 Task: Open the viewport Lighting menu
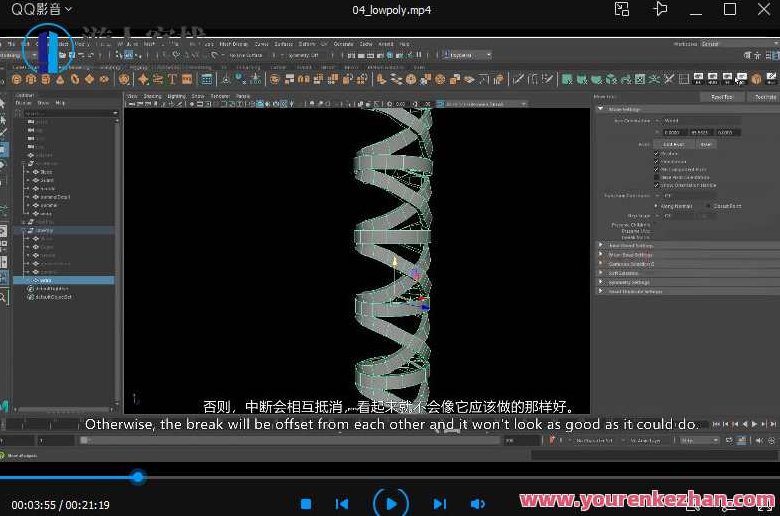pyautogui.click(x=177, y=96)
